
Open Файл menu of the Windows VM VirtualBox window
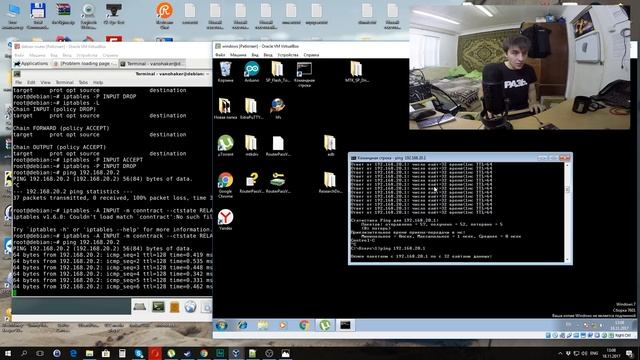[220, 55]
